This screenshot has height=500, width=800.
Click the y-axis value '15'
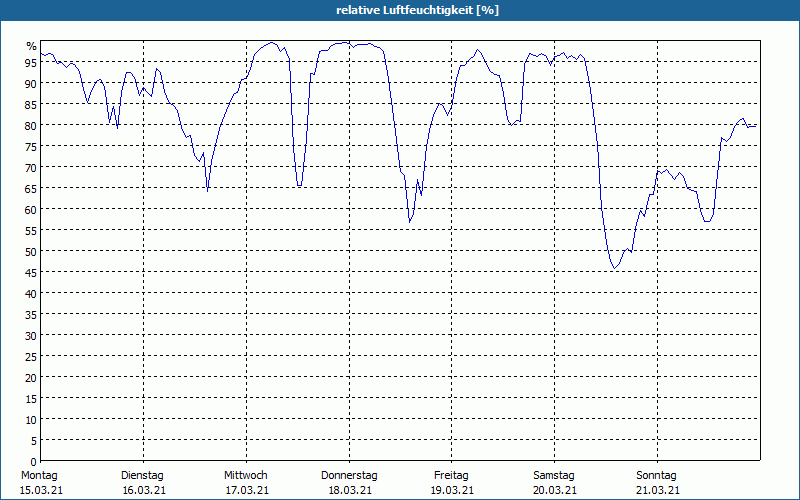[31, 398]
